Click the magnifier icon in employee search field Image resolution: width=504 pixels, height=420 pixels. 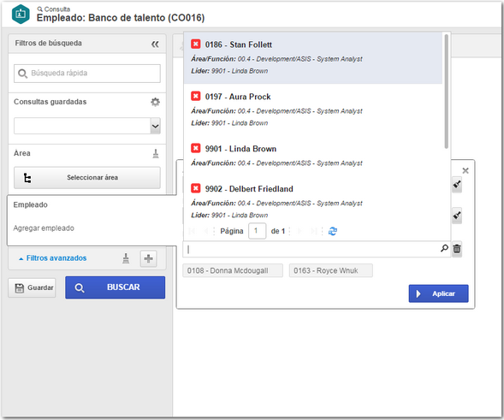[x=444, y=248]
